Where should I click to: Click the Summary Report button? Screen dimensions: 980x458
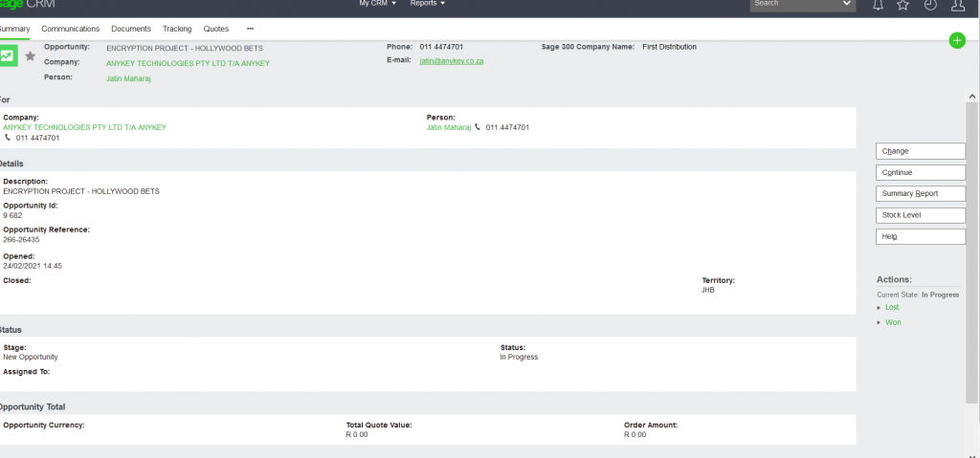pyautogui.click(x=921, y=194)
